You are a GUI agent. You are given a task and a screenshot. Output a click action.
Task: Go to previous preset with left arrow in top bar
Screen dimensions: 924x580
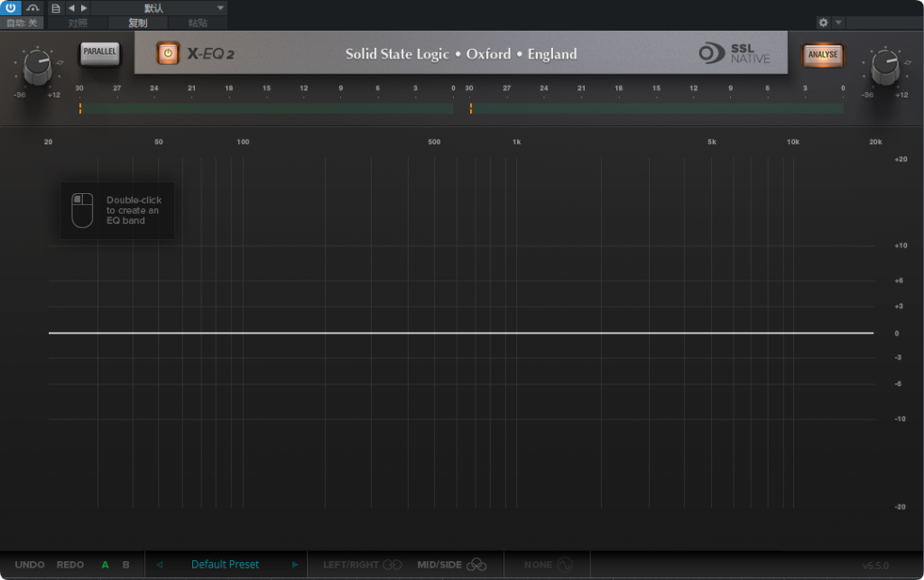pyautogui.click(x=71, y=8)
